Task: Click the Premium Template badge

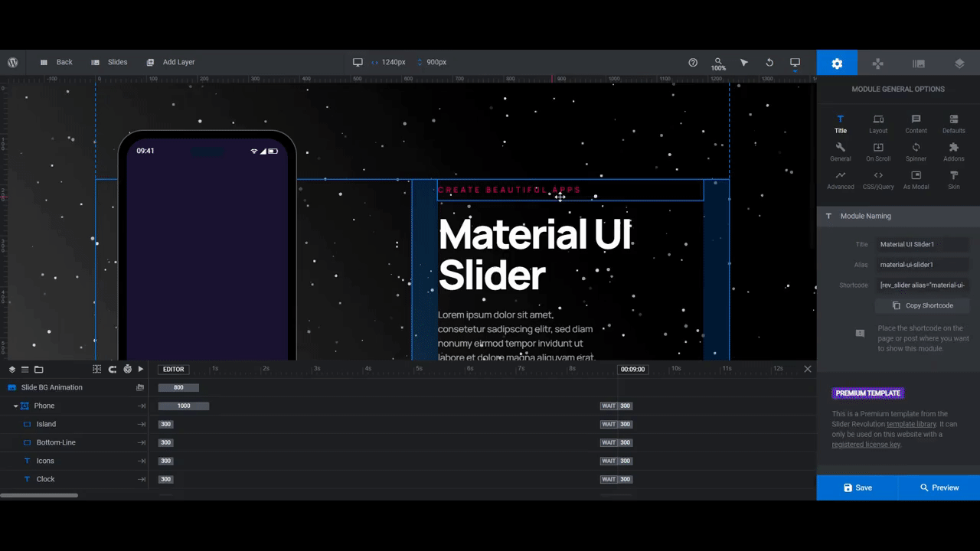Action: point(868,393)
